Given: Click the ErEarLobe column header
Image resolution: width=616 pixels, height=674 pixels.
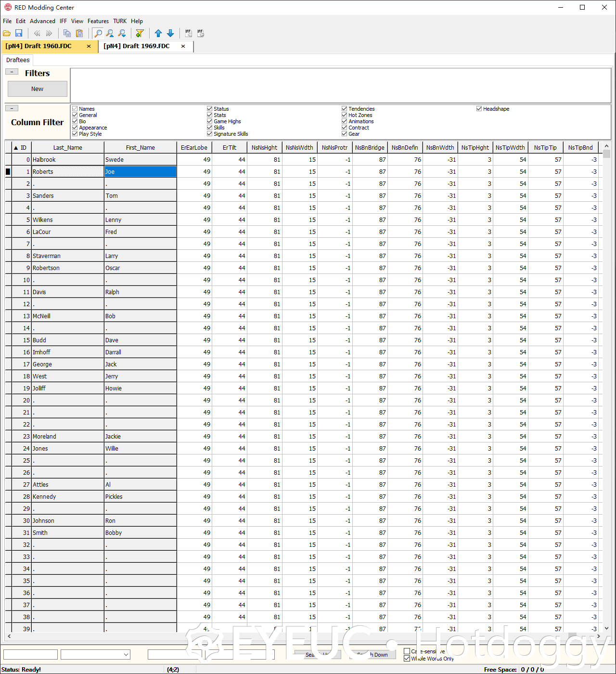Looking at the screenshot, I should [x=194, y=148].
